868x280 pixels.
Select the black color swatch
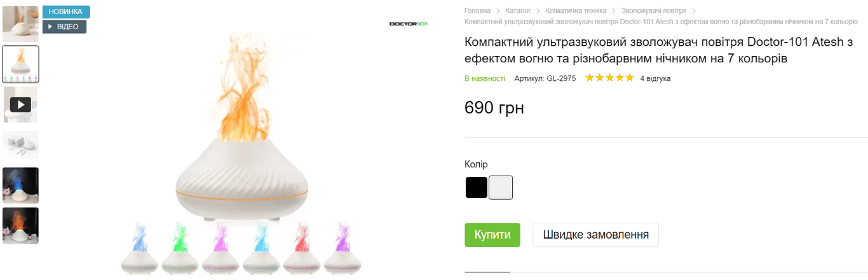(x=477, y=188)
